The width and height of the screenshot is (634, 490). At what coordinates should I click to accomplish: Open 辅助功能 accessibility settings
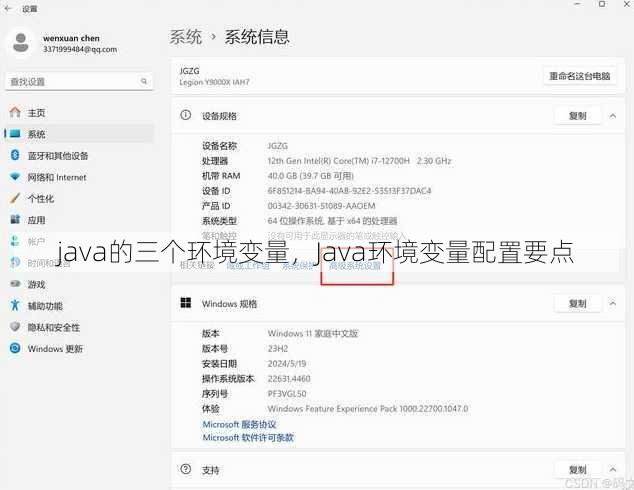[79, 306]
